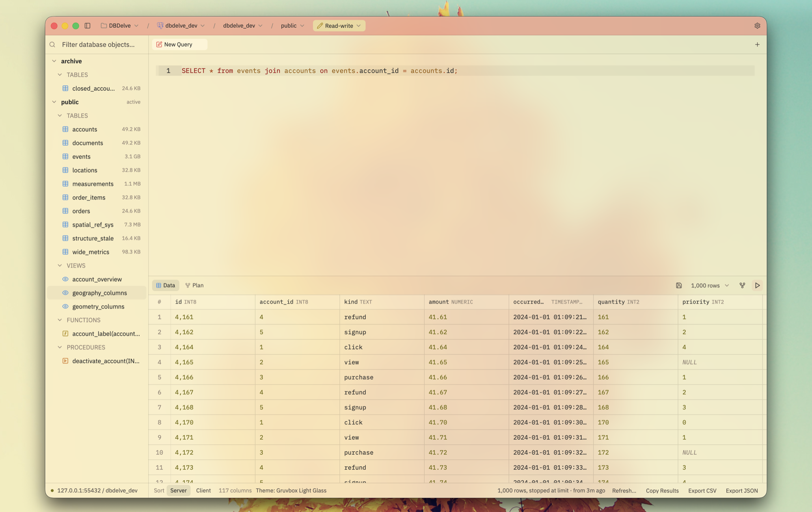Open the Read-write mode dropdown
Viewport: 812px width, 512px height.
coord(339,26)
